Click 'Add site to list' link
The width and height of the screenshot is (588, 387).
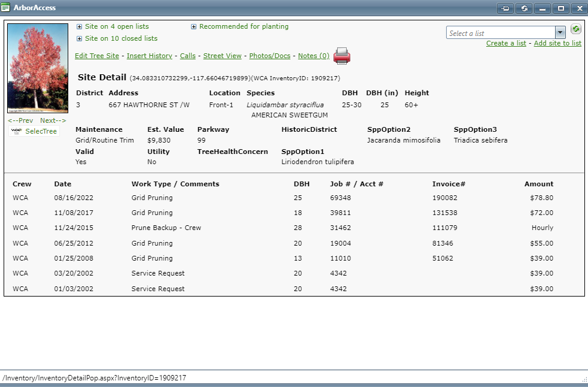pyautogui.click(x=557, y=43)
